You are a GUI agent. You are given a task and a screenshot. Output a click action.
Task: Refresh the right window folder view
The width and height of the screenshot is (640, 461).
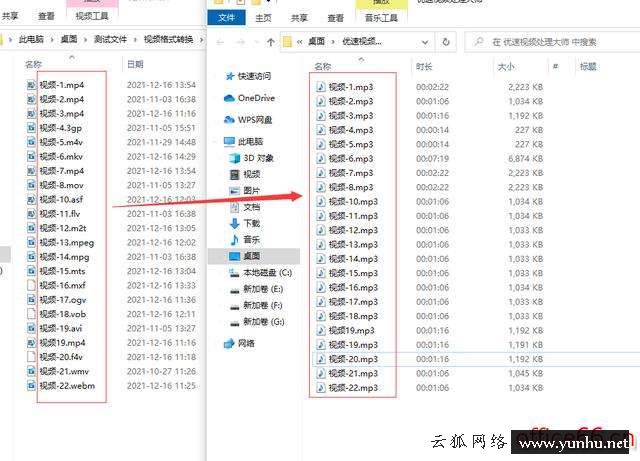click(x=446, y=42)
